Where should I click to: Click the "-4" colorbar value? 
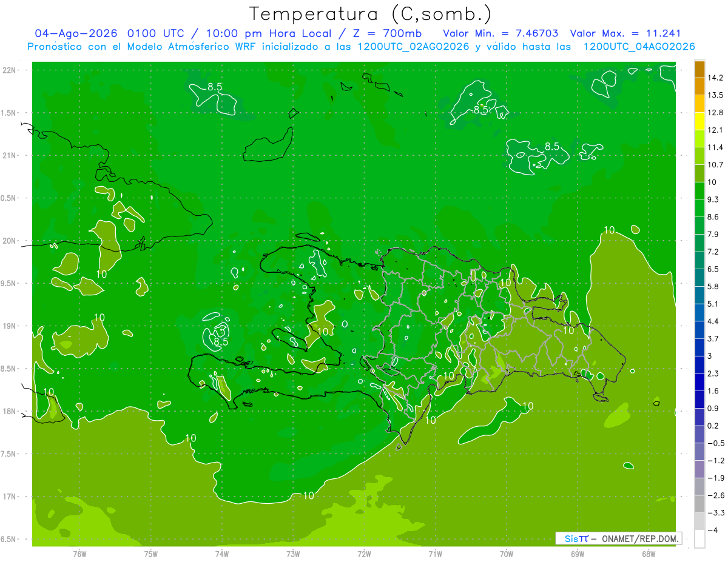click(x=712, y=530)
